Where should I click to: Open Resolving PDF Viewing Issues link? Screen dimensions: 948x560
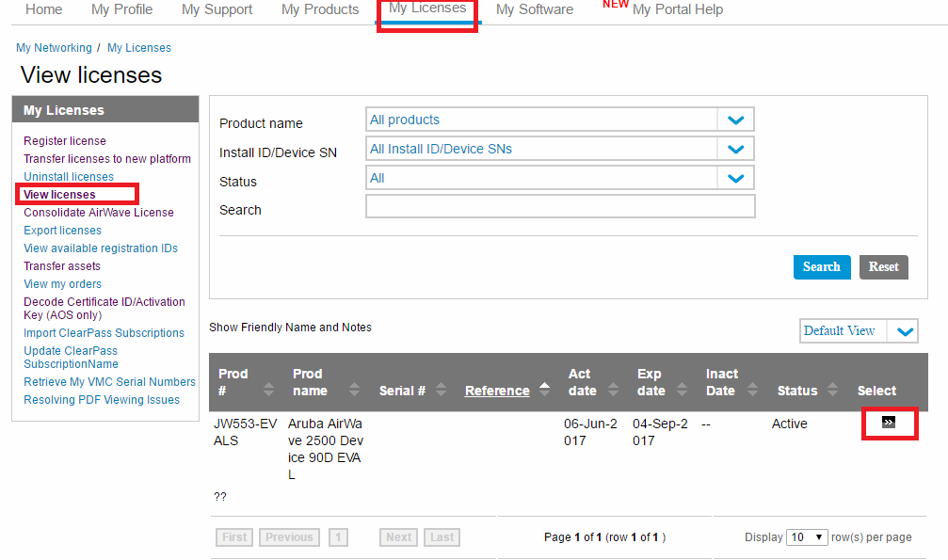coord(102,400)
